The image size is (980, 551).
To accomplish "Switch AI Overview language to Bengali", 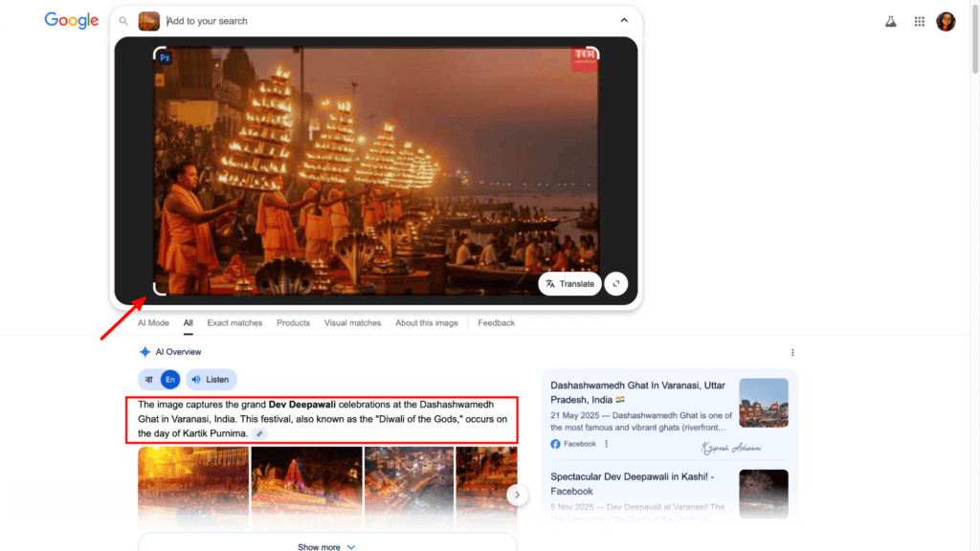I will pos(148,379).
